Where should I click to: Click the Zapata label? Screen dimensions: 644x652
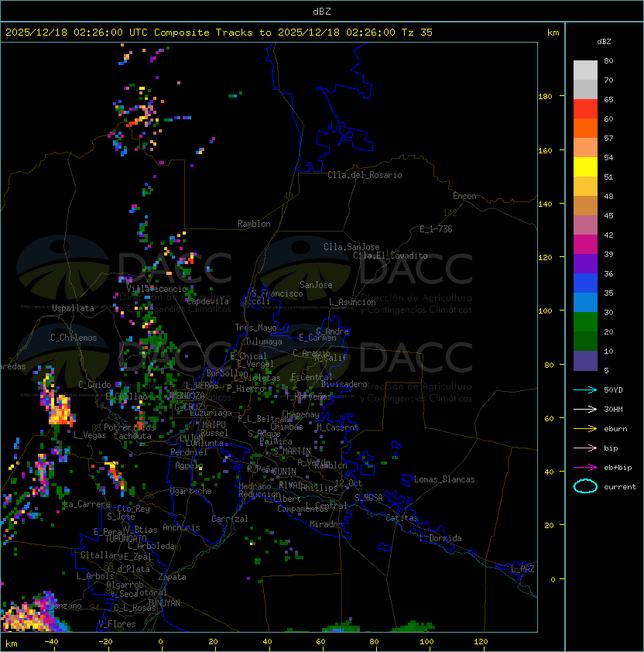(172, 577)
